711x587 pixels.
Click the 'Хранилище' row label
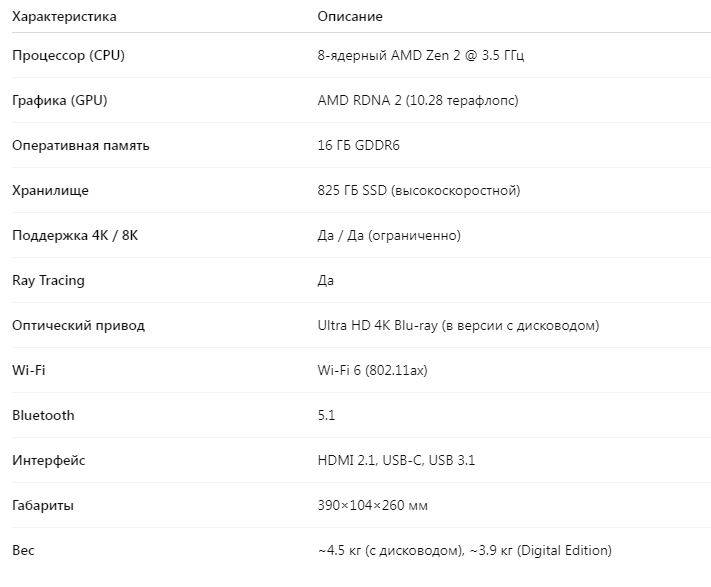(50, 190)
